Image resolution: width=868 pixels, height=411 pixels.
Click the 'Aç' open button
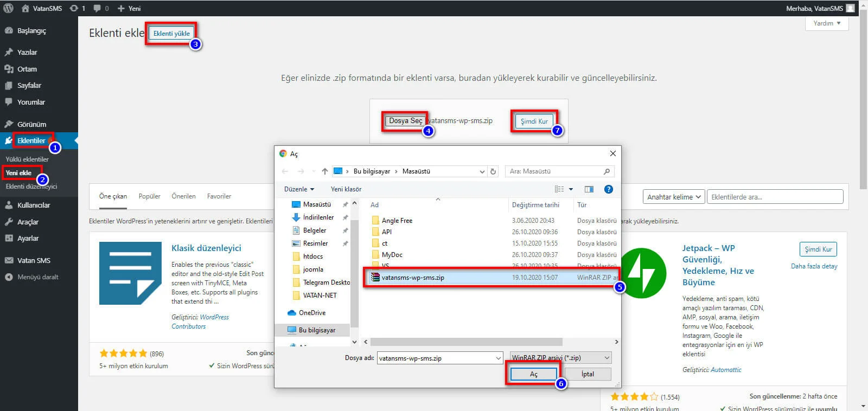pyautogui.click(x=533, y=374)
